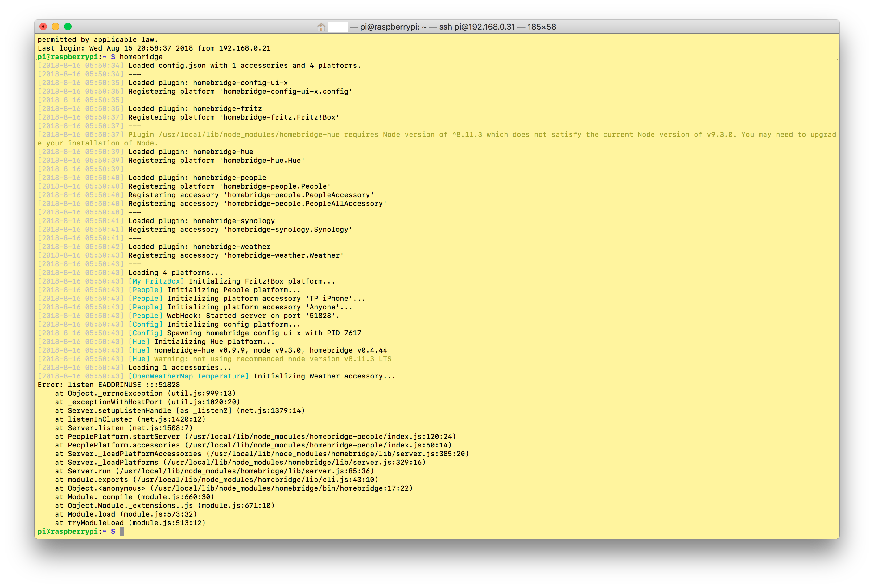Screen dimensions: 874x588
Task: Click the 'Error: listen EADDRINUSE :::51828' line
Action: coord(109,385)
